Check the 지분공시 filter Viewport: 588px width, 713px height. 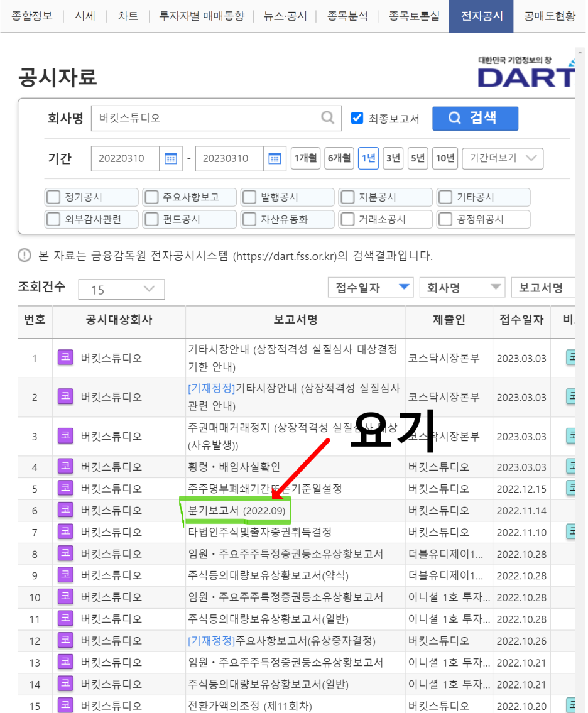(x=347, y=197)
